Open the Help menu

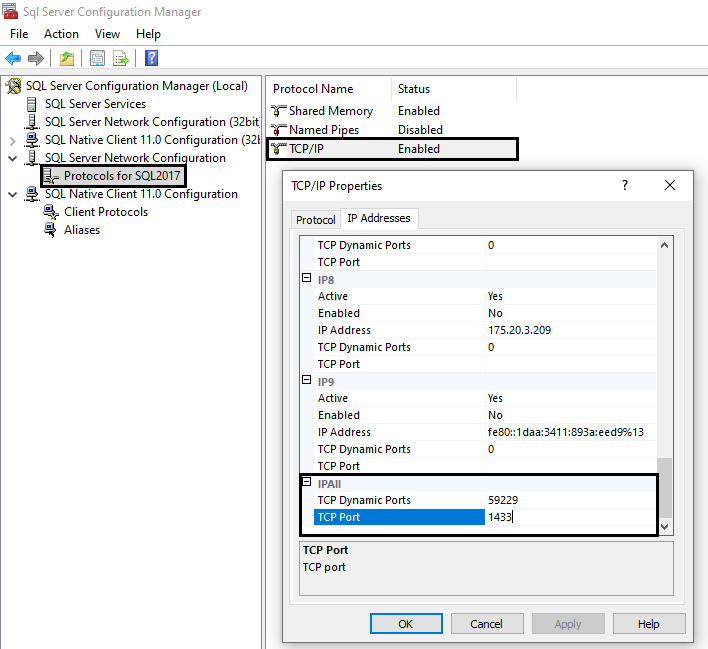pos(149,34)
